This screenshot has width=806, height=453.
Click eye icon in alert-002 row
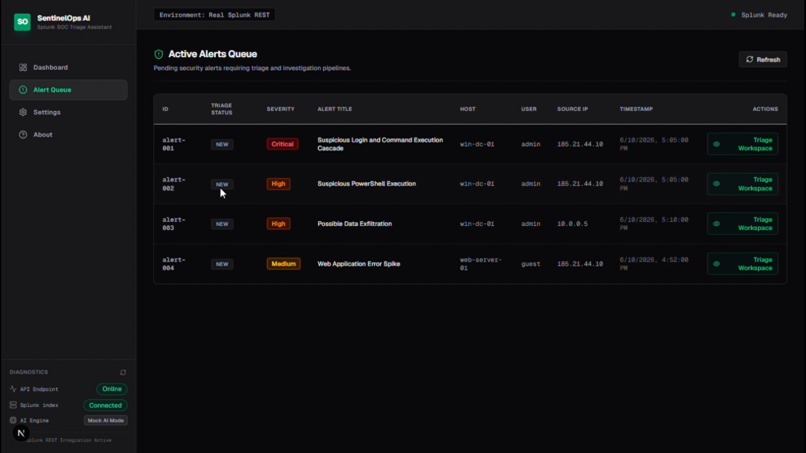(x=717, y=184)
